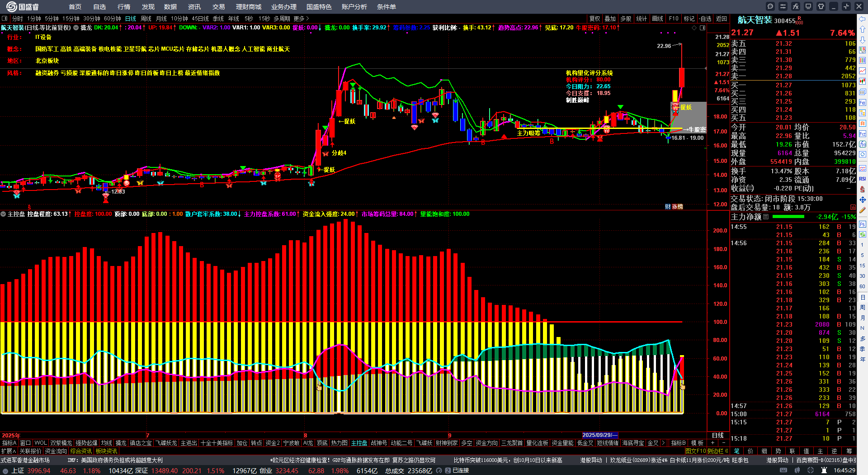The image size is (868, 475).
Task: Open the 交易 menu
Action: click(x=218, y=7)
